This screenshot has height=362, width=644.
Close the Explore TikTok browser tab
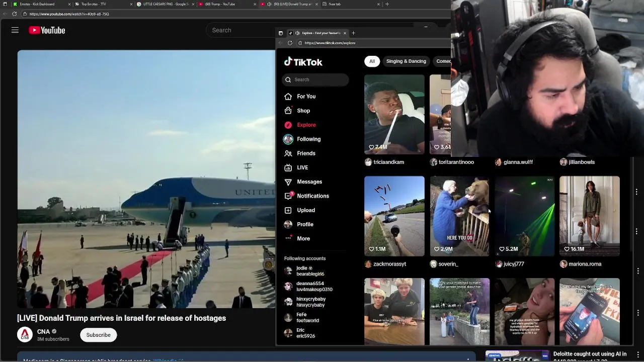pos(345,33)
